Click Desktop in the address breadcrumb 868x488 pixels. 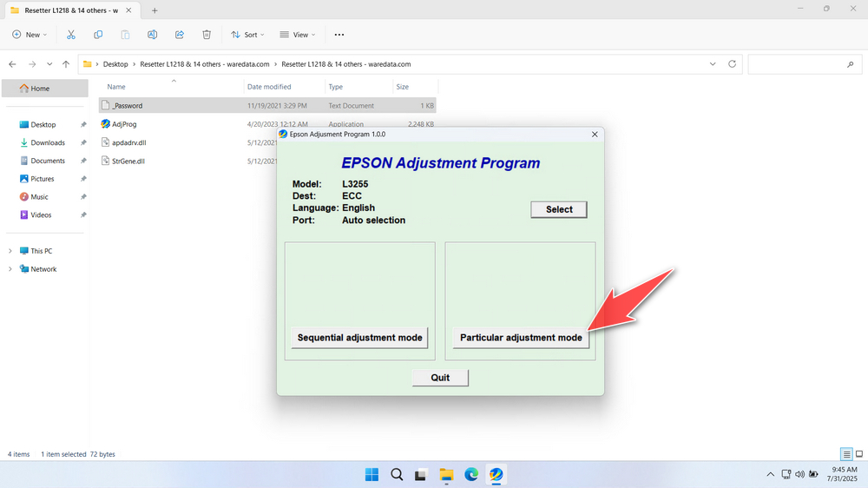115,64
